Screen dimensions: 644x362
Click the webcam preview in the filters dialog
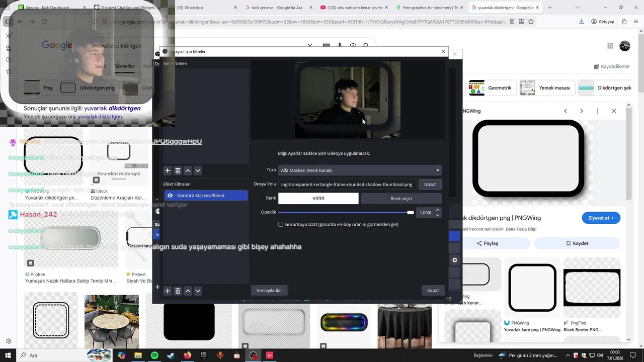(x=348, y=100)
